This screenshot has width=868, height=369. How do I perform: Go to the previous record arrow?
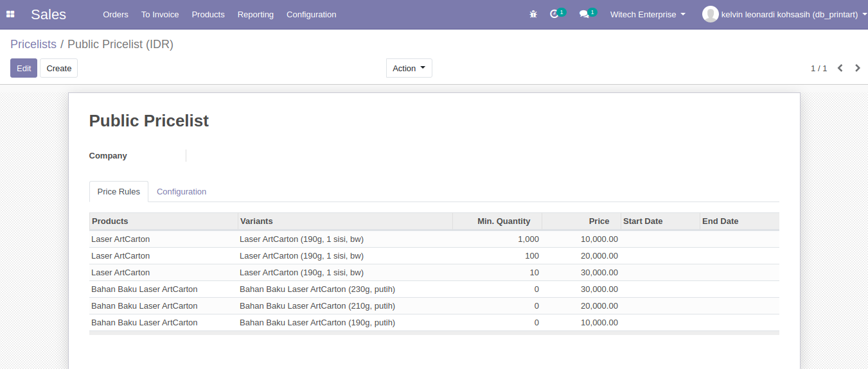coord(840,68)
